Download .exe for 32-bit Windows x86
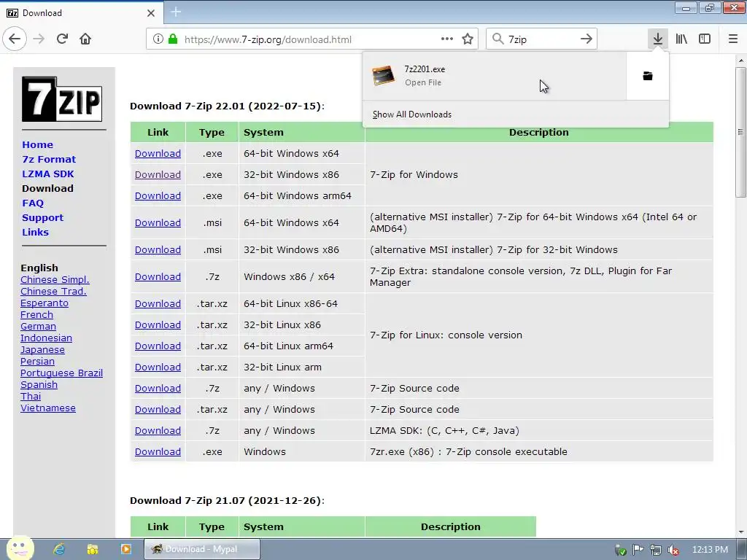This screenshot has width=747, height=560. point(158,174)
